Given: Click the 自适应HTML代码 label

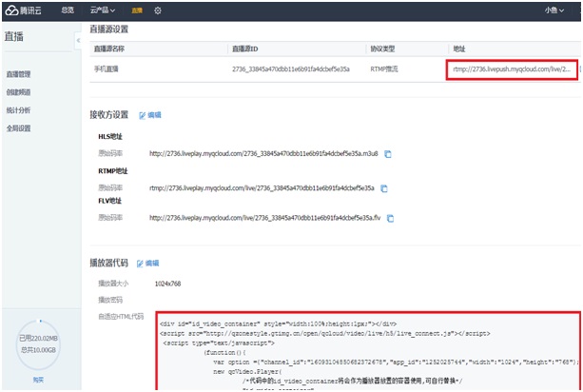Looking at the screenshot, I should (x=121, y=317).
